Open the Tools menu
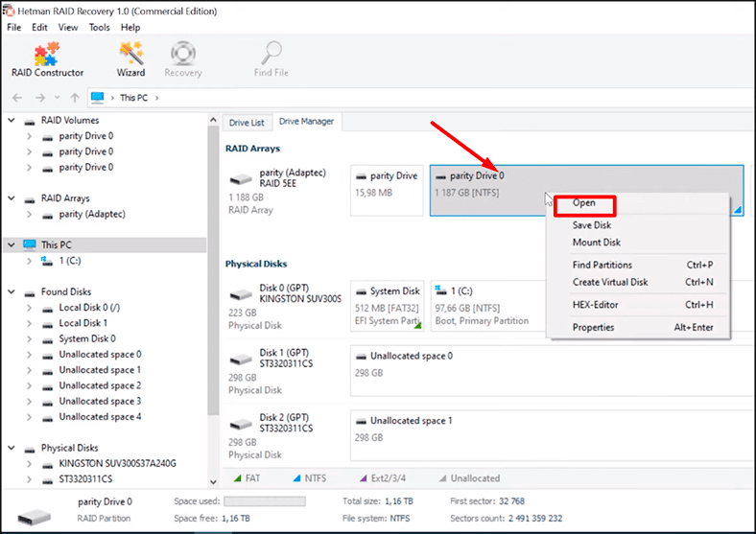The height and width of the screenshot is (534, 756). [x=100, y=28]
